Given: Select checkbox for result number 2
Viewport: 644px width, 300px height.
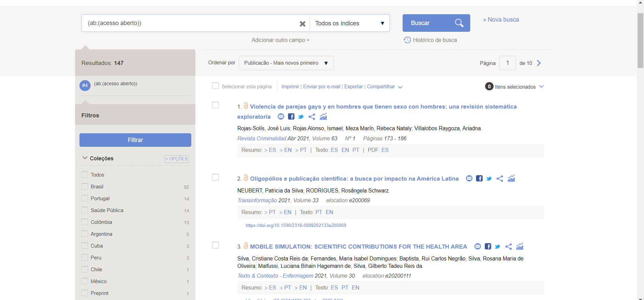Looking at the screenshot, I should (215, 177).
